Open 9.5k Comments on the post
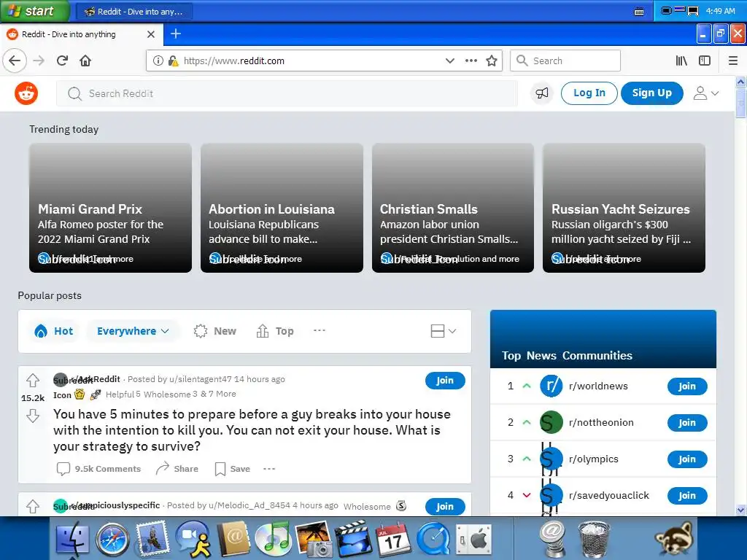747x560 pixels. pos(99,469)
